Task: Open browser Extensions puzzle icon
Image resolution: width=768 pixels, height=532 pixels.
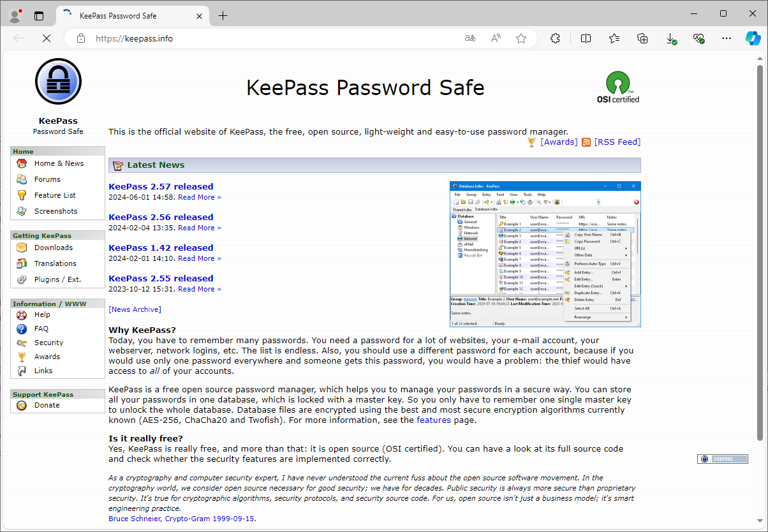Action: coord(555,38)
